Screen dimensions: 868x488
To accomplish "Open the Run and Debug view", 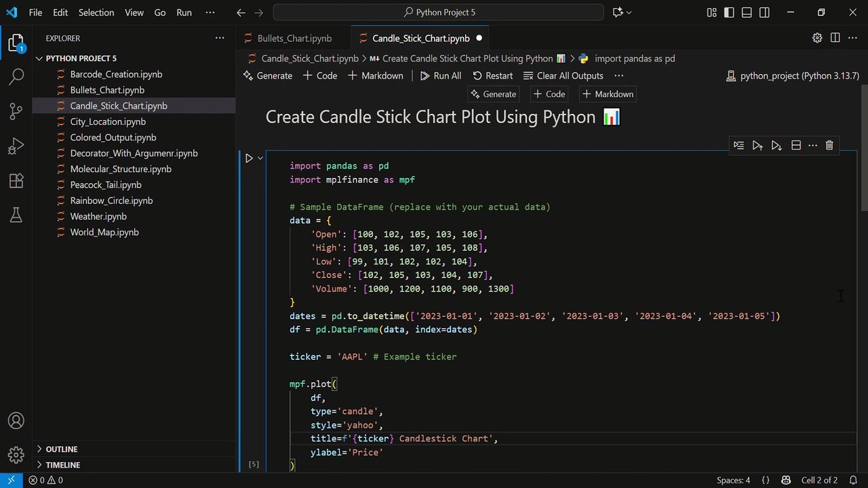I will point(16,146).
